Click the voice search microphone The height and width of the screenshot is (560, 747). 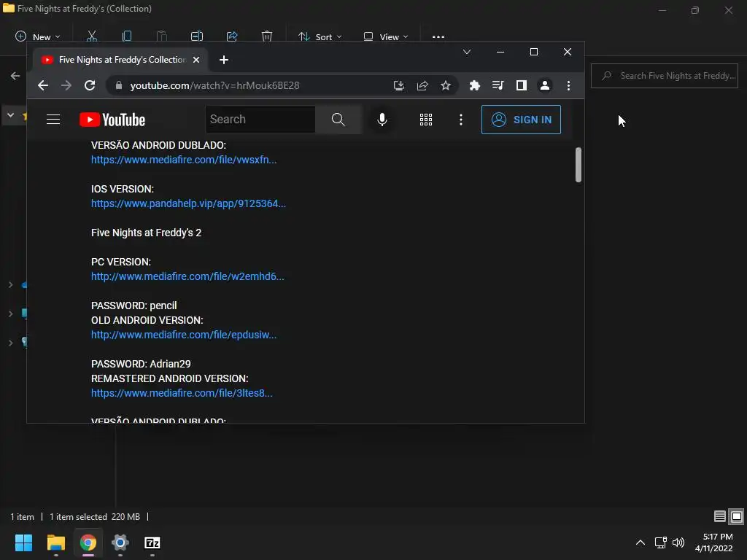pos(382,120)
